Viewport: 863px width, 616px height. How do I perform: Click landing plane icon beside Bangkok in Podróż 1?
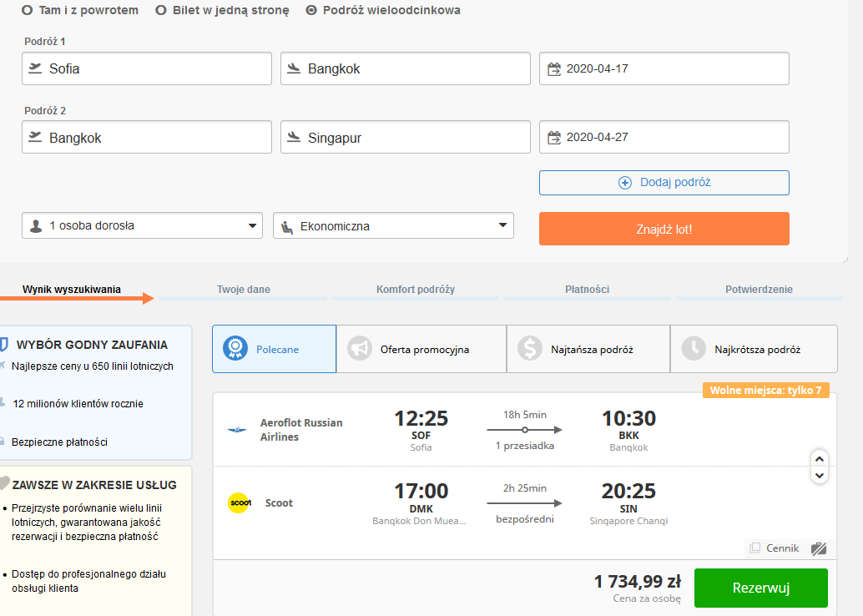tap(294, 68)
